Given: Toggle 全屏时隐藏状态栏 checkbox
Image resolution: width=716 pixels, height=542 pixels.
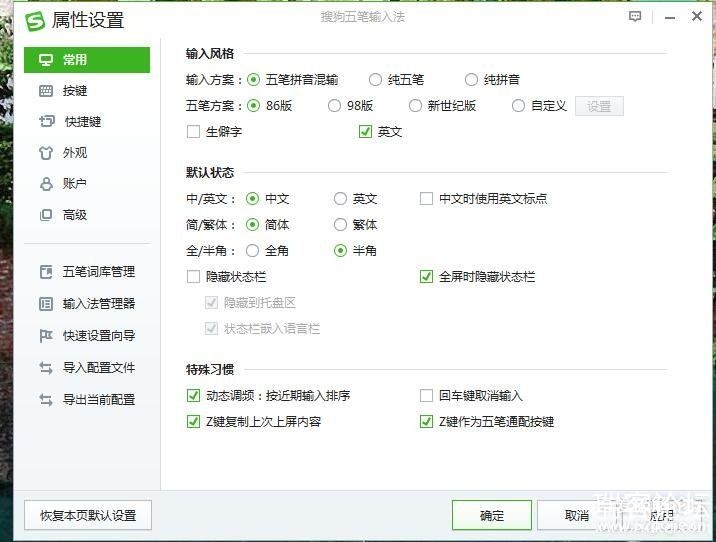Looking at the screenshot, I should (x=426, y=277).
